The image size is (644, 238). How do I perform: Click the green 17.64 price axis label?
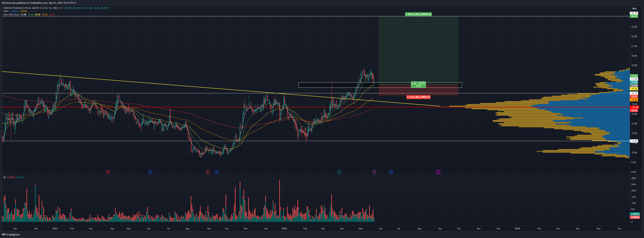(634, 76)
